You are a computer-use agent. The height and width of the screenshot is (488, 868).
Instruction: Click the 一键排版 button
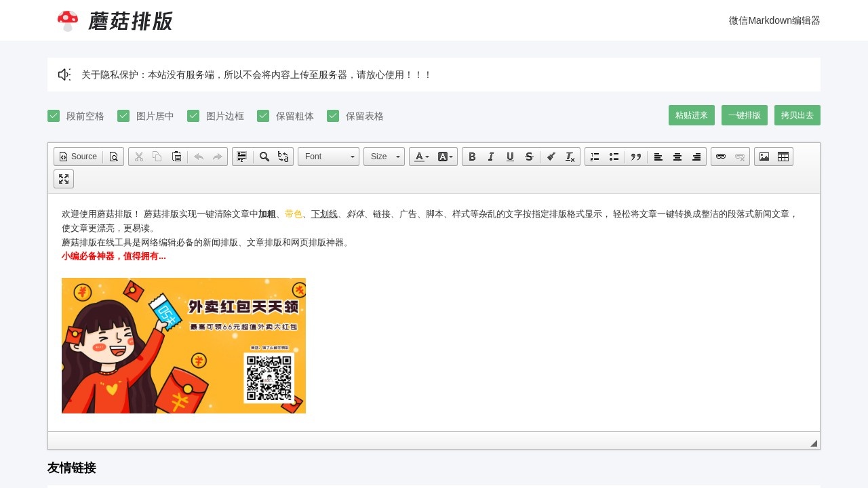click(744, 115)
